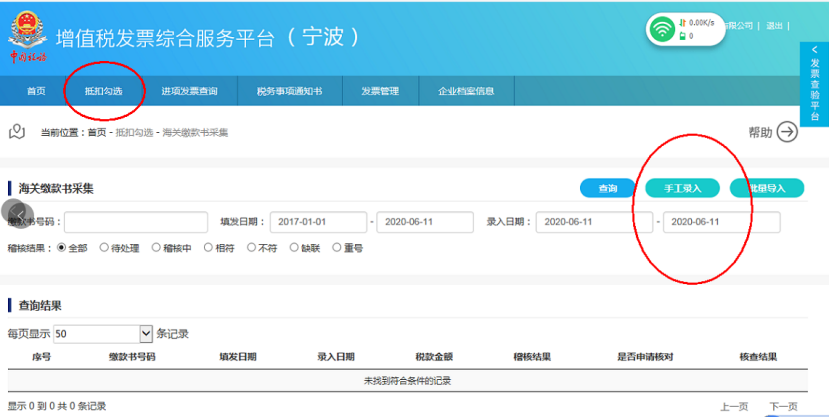Click the 批量导入 button
829x417 pixels.
tap(766, 188)
